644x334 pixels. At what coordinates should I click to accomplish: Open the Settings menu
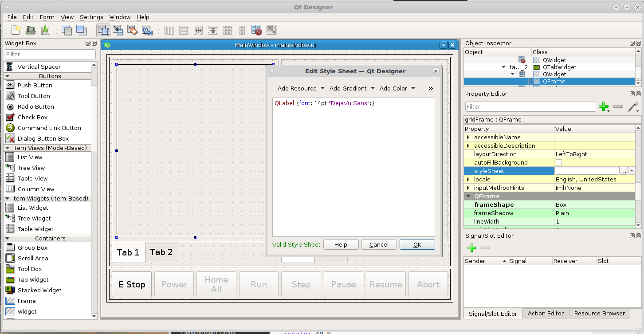[x=91, y=17]
